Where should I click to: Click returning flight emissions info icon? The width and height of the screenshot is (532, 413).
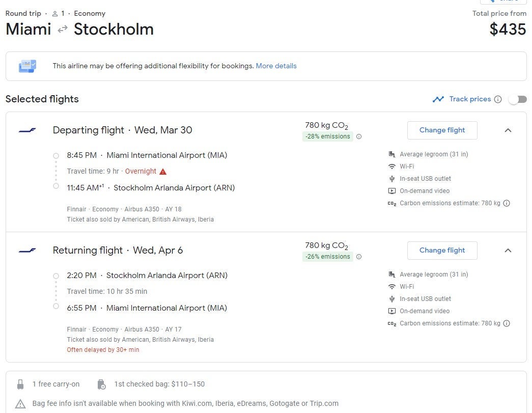(x=359, y=257)
